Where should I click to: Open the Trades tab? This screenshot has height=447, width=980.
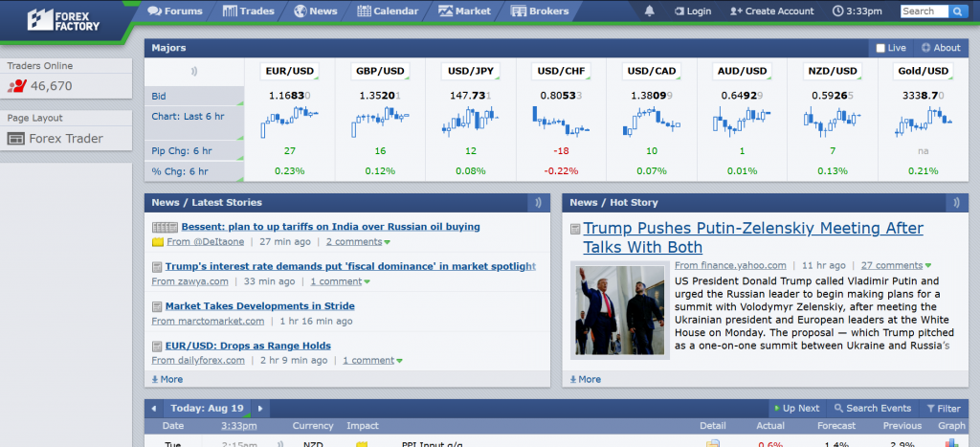[248, 11]
